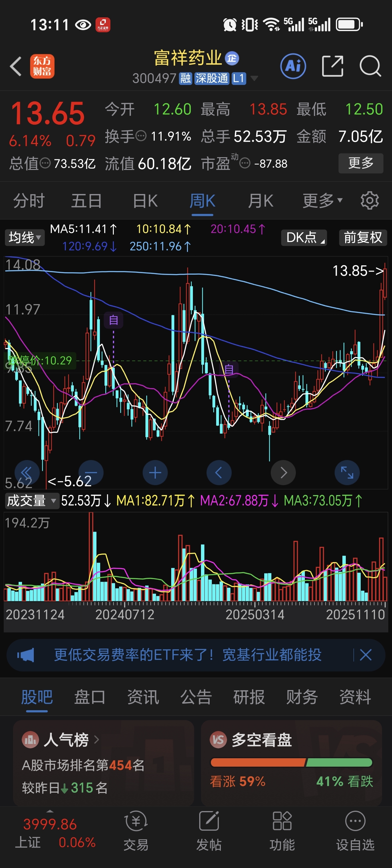
Task: Tap 多空看盘 bull-bear progress bar
Action: click(291, 763)
